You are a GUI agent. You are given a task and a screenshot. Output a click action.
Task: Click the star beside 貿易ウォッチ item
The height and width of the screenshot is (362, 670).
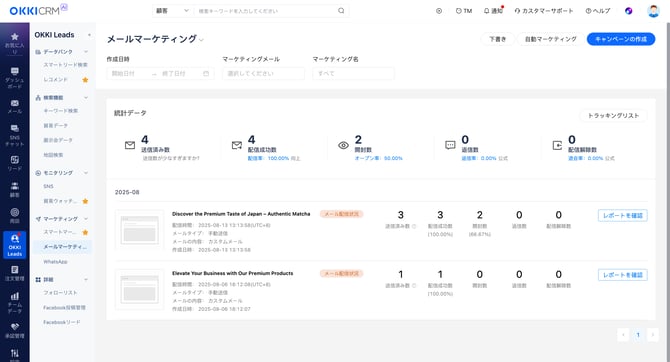coord(85,201)
